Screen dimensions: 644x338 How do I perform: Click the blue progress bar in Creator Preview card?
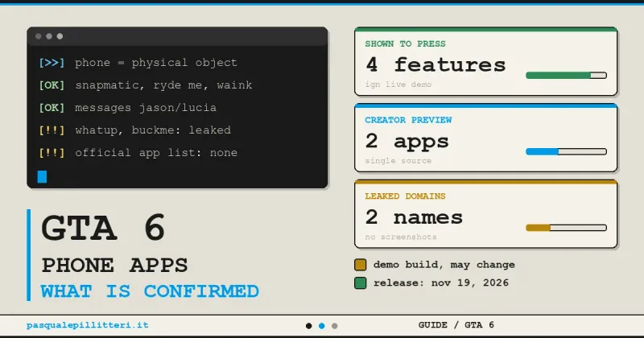click(x=566, y=151)
